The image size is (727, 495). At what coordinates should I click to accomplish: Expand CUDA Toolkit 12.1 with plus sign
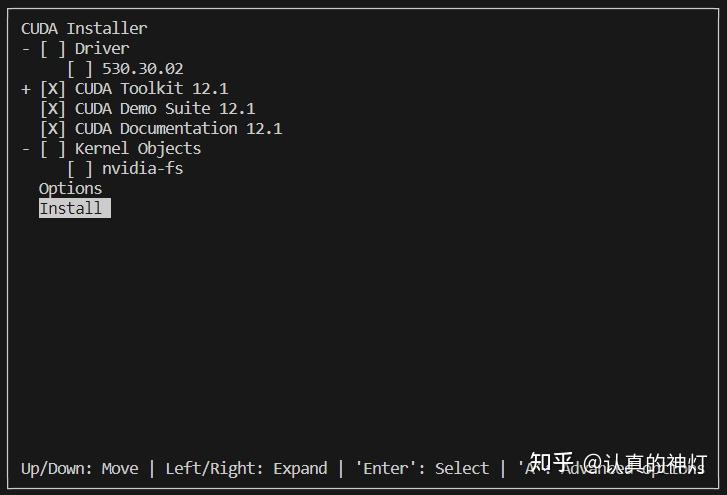pos(26,89)
